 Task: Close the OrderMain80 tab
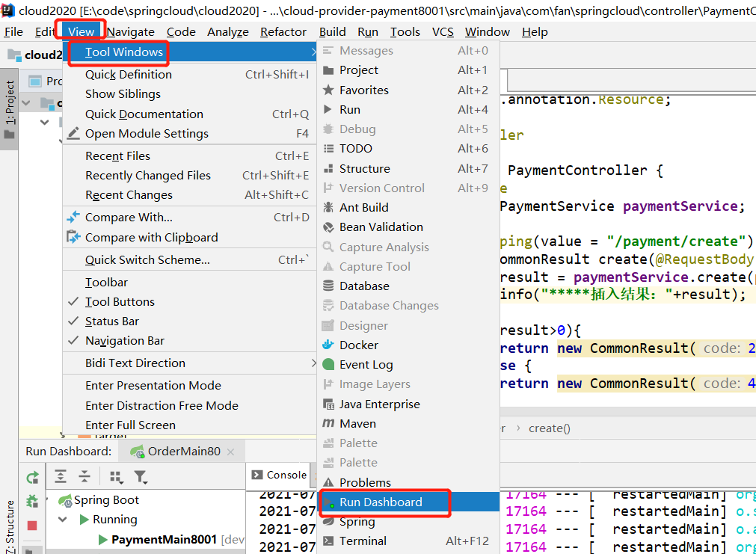[x=231, y=452]
